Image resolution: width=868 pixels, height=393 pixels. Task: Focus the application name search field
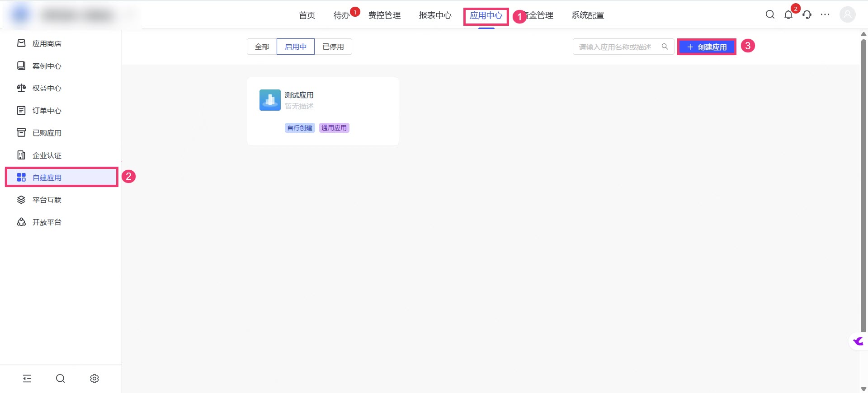click(x=618, y=47)
